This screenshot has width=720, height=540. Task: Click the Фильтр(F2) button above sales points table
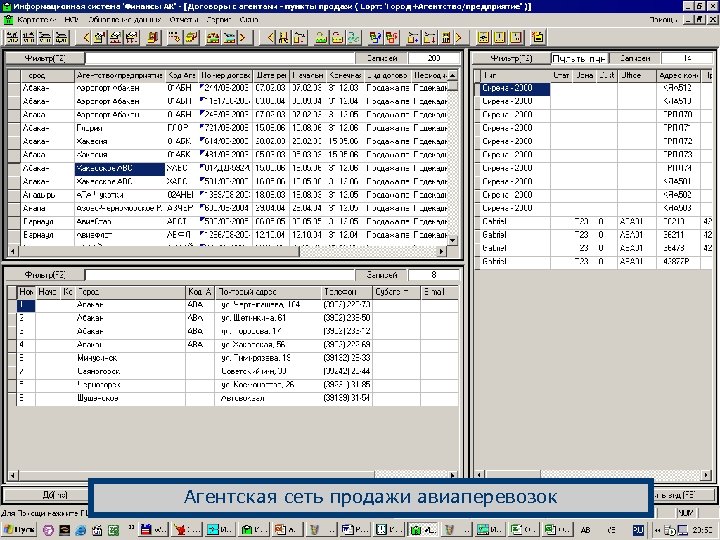pos(45,275)
